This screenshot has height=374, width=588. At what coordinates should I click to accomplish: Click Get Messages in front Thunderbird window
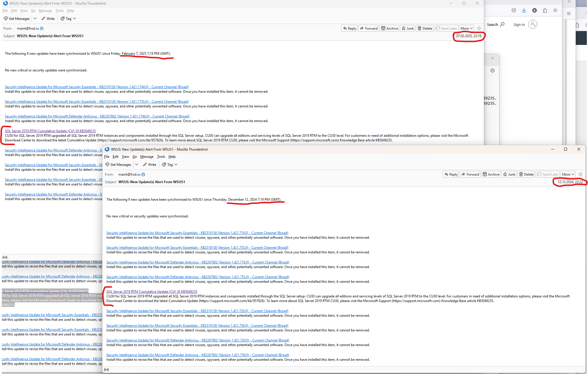click(118, 164)
